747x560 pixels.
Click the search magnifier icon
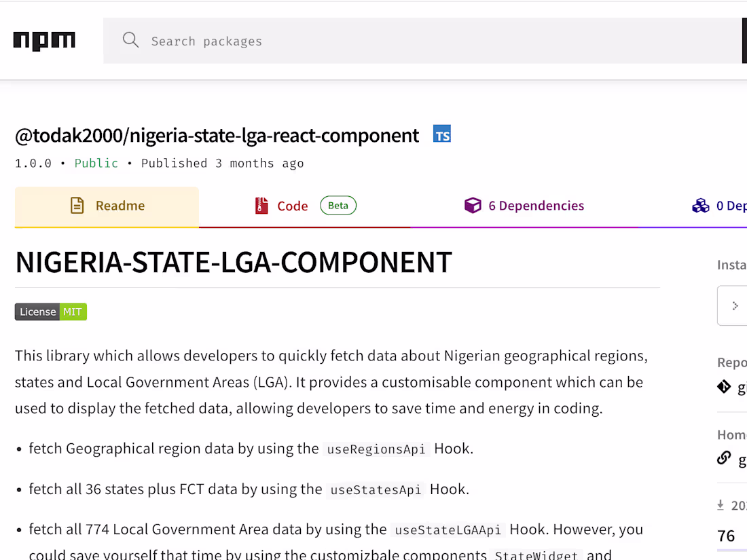coord(130,40)
